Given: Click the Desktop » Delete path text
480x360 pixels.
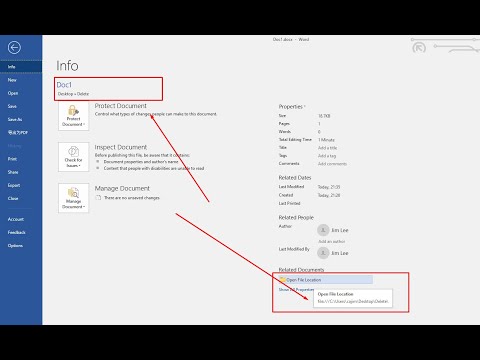Looking at the screenshot, I should pyautogui.click(x=73, y=94).
